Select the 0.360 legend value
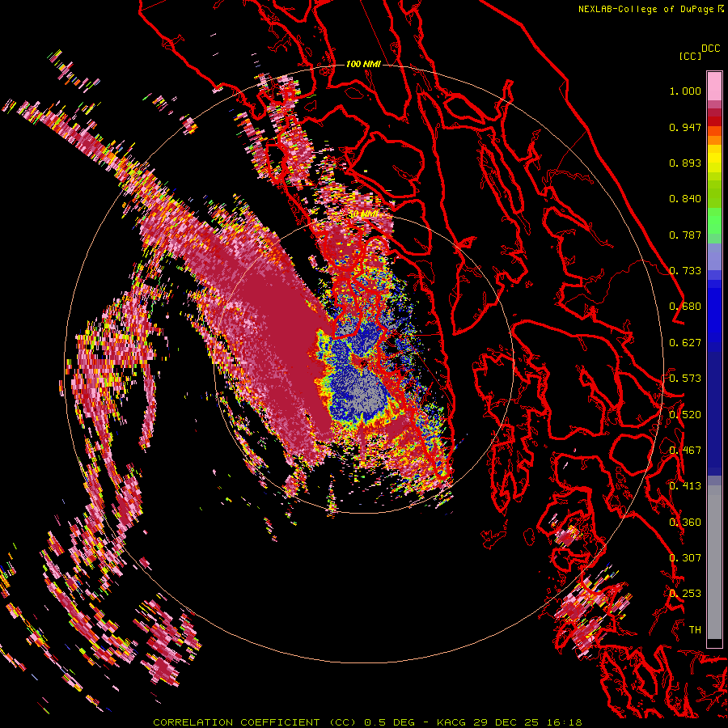The width and height of the screenshot is (728, 728). pyautogui.click(x=685, y=523)
